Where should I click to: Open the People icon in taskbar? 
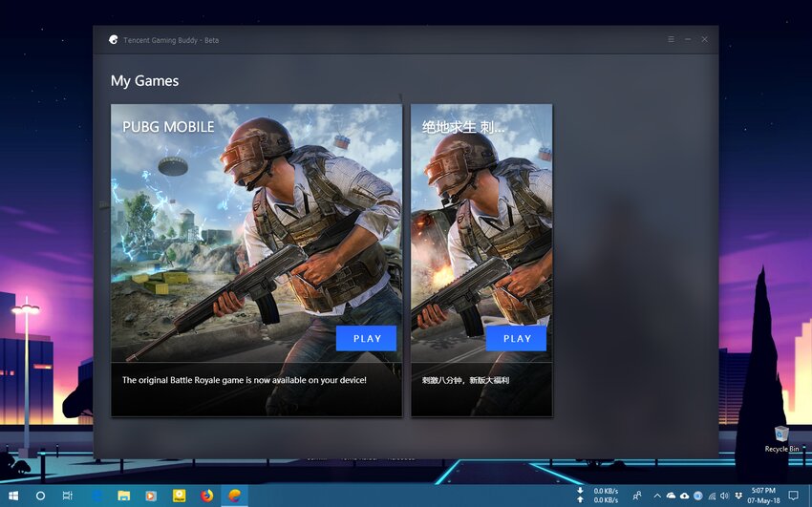637,496
